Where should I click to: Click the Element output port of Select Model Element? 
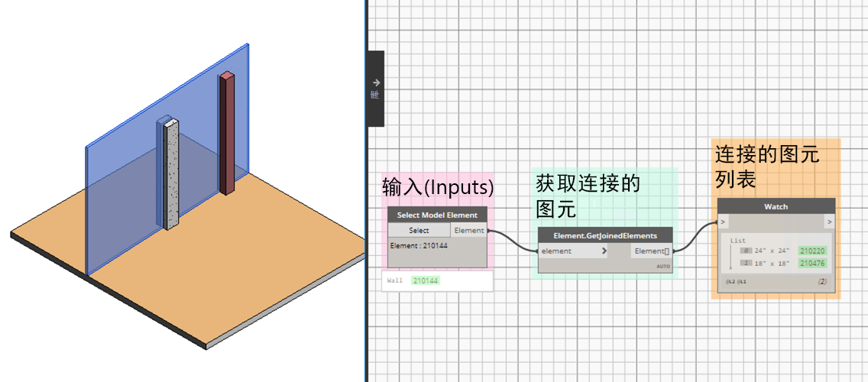(469, 230)
